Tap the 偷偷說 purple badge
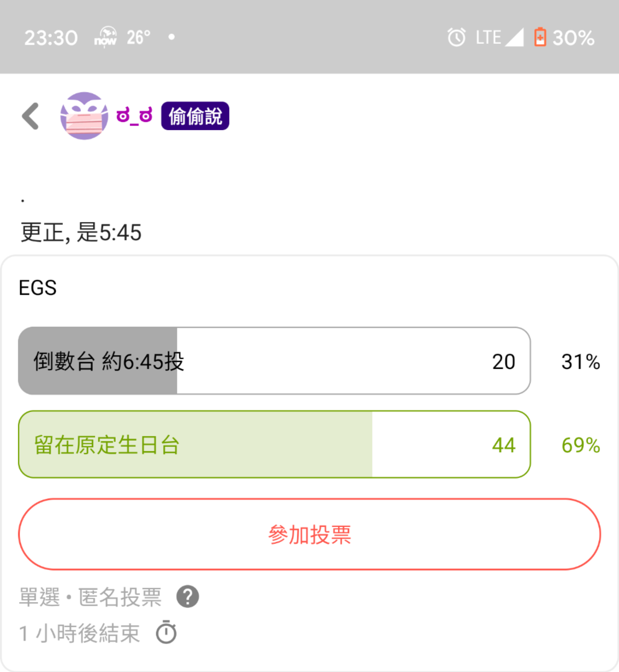Screen dimensions: 619x672 click(195, 116)
